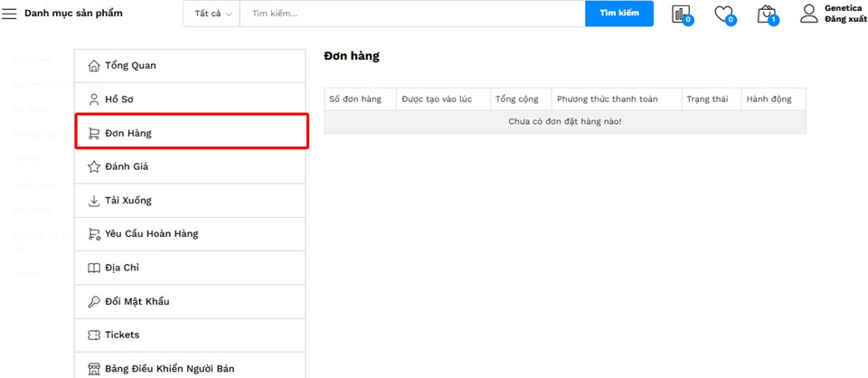Click the star icon beside Đánh Giá

click(93, 166)
